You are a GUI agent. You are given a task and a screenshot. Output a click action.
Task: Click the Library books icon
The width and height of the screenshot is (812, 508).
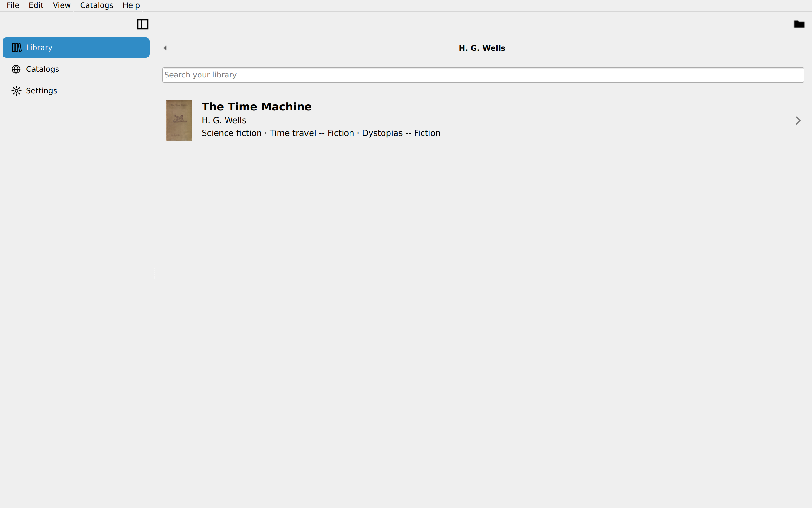click(x=16, y=48)
